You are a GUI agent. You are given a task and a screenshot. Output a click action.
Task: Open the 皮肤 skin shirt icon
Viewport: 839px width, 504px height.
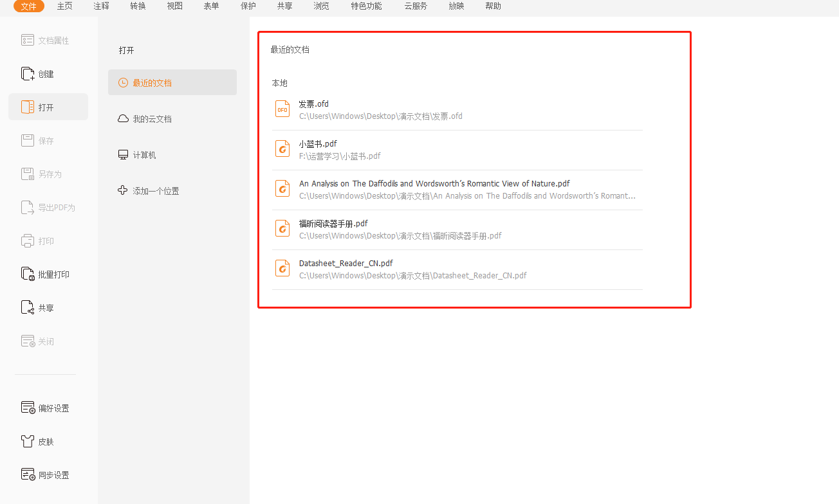(x=28, y=442)
